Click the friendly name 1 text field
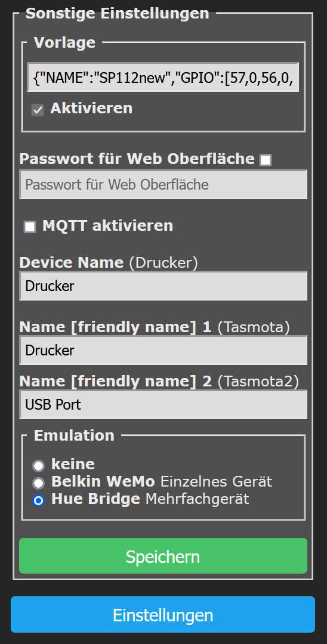327x644 pixels. 163,351
